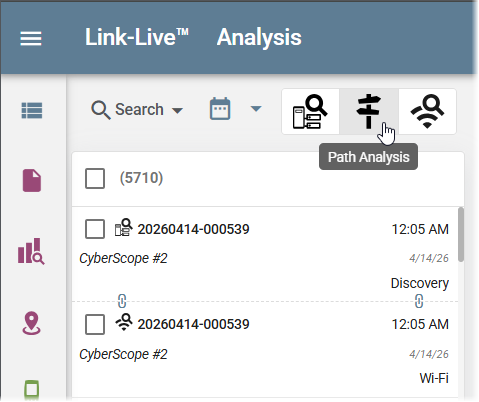
Task: Open the green device icon in sidebar
Action: 32,389
